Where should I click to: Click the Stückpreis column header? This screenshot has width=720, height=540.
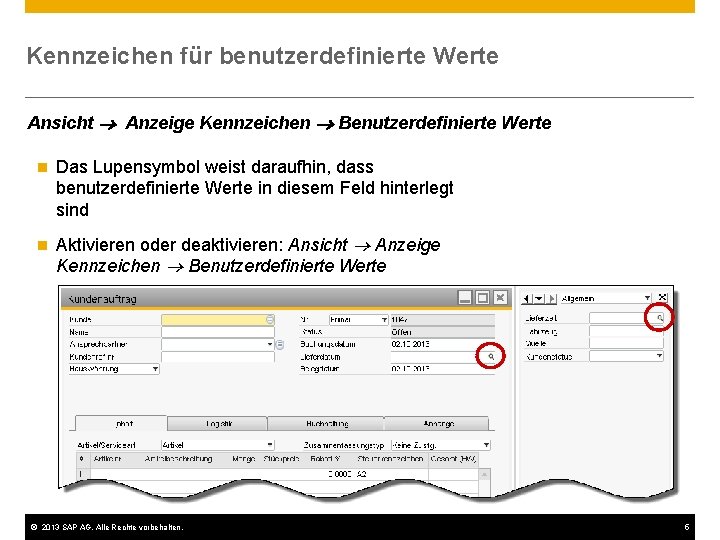[281, 458]
